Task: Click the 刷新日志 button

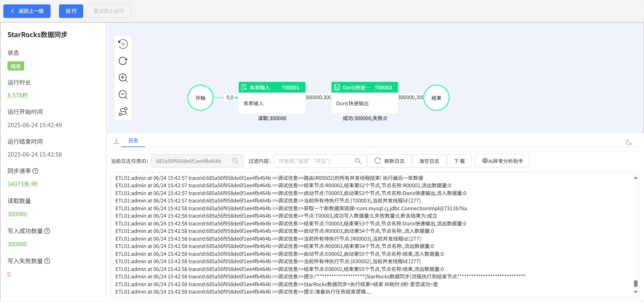Action: [x=389, y=161]
